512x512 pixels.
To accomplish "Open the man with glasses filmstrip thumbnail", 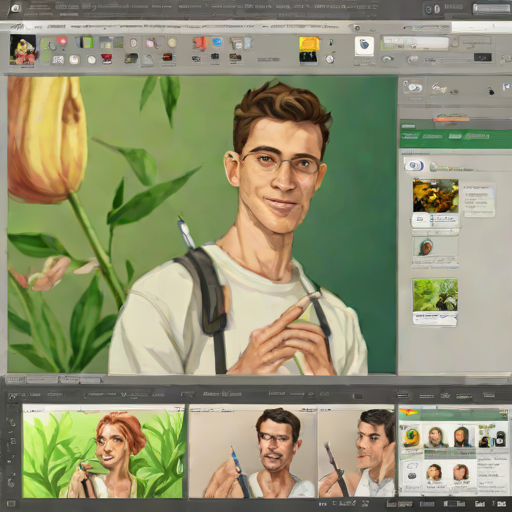I will coord(253,452).
